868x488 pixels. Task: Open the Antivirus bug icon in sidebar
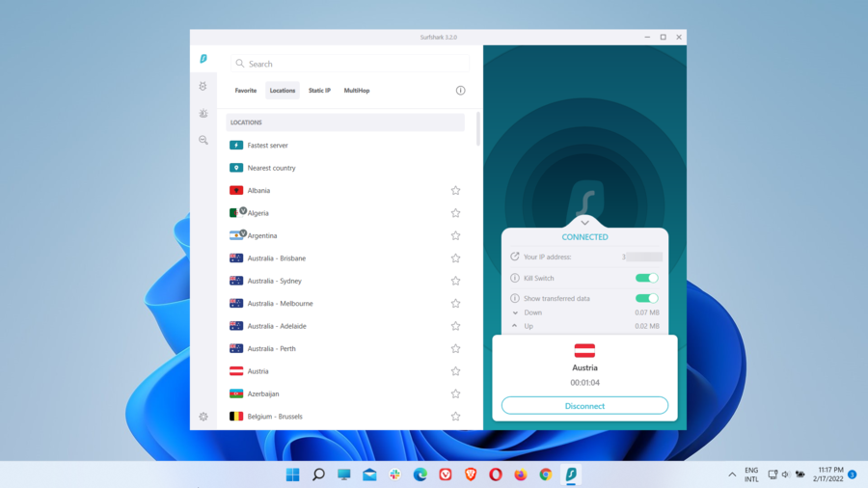click(x=203, y=87)
